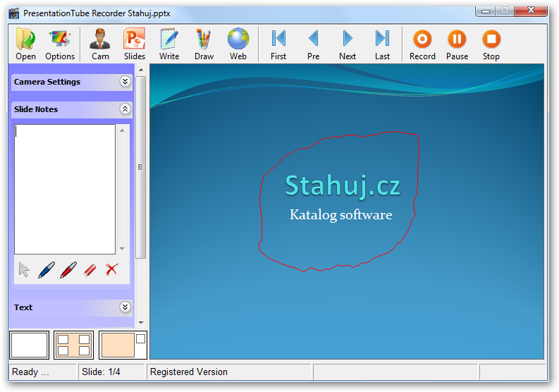
Task: Launch the Web browser tool
Action: tap(238, 44)
